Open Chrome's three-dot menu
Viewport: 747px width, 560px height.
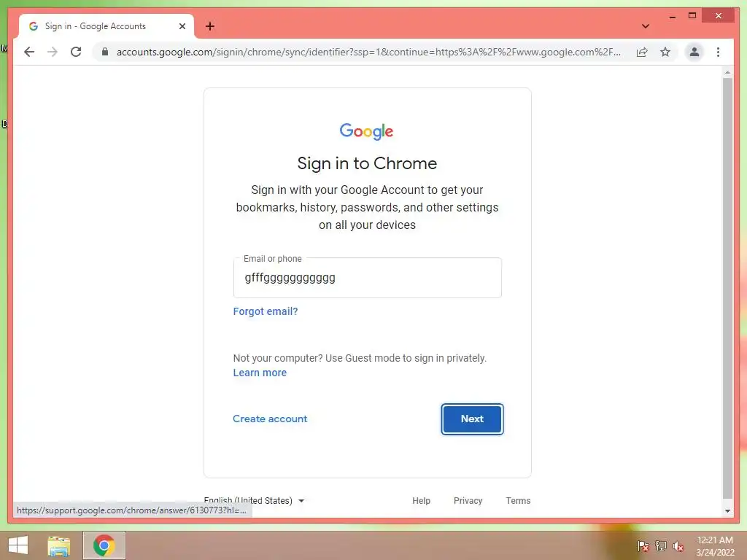click(718, 52)
